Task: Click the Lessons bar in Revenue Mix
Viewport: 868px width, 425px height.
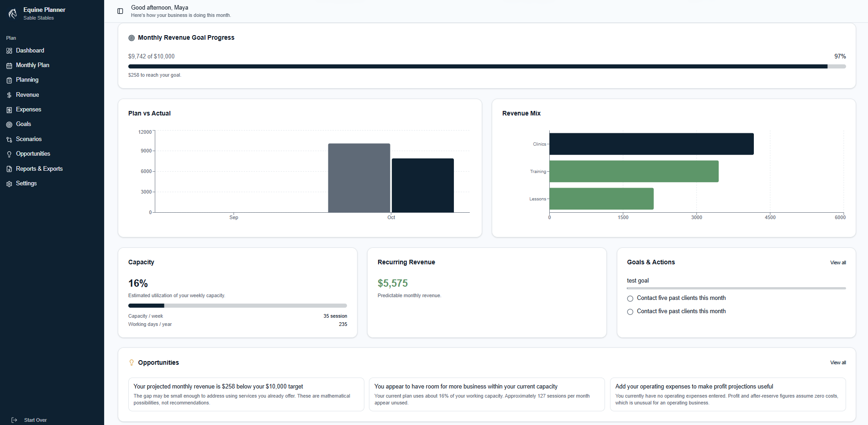Action: (x=602, y=199)
